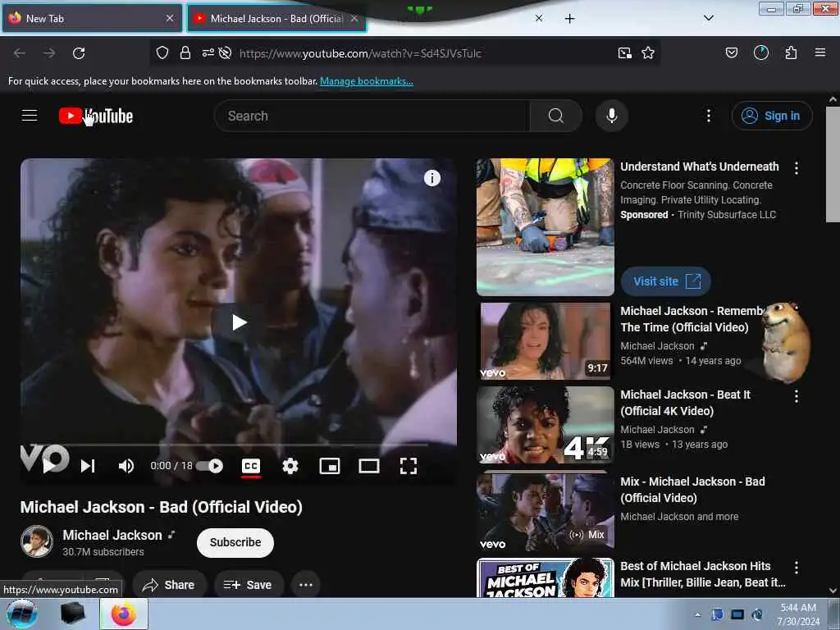This screenshot has height=630, width=840.
Task: Open the black folder taskbar icon
Action: pos(73,614)
